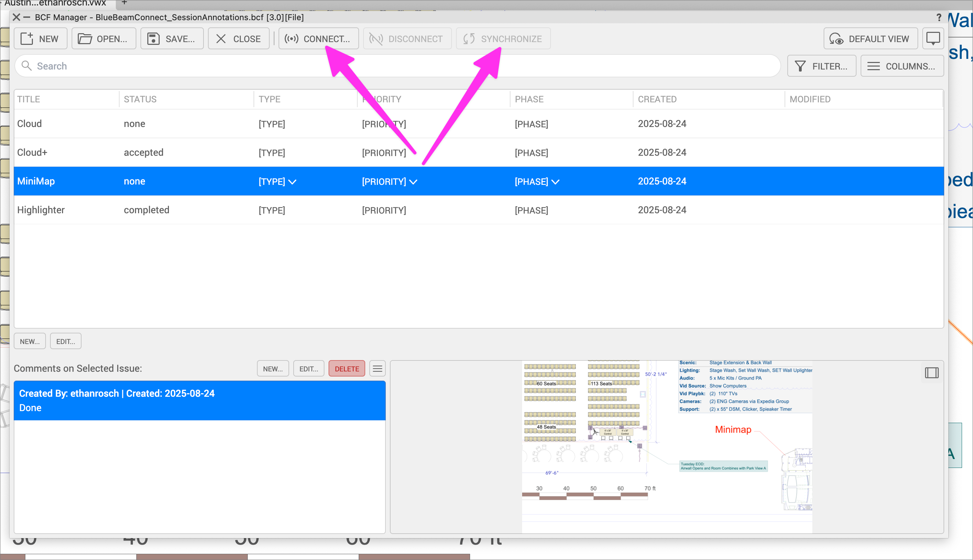
Task: Click EDIT... below the issues list
Action: [65, 342]
